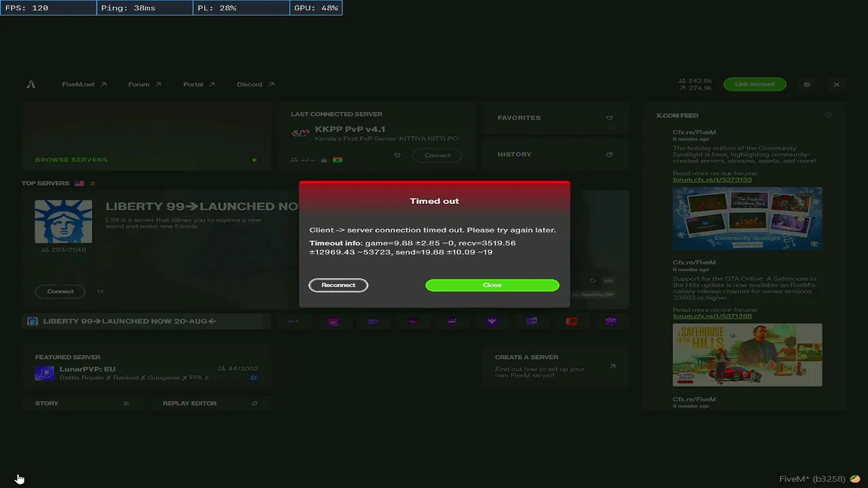The image size is (868, 488).
Task: Favorite the Liberty 99 server heart
Action: pyautogui.click(x=100, y=291)
